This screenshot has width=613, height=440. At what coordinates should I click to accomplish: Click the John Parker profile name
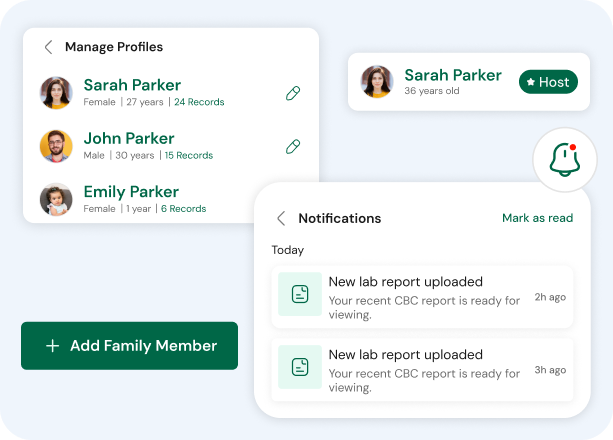(x=129, y=138)
